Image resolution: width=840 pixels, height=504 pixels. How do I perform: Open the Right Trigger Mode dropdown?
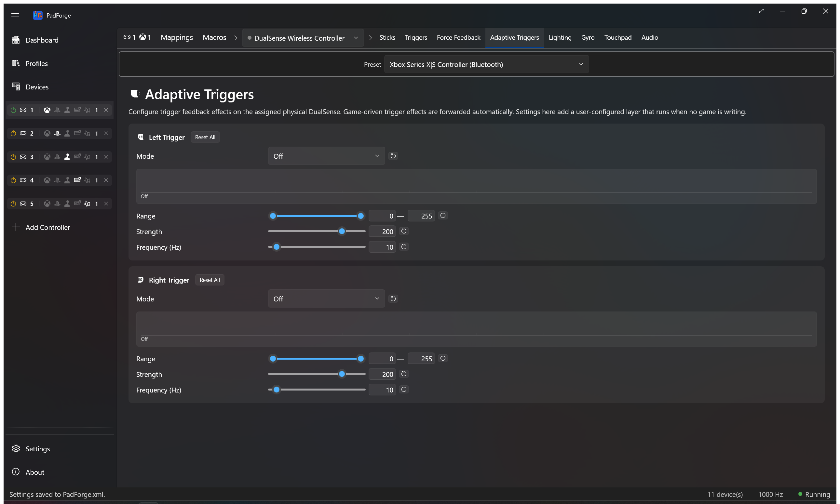click(x=326, y=298)
